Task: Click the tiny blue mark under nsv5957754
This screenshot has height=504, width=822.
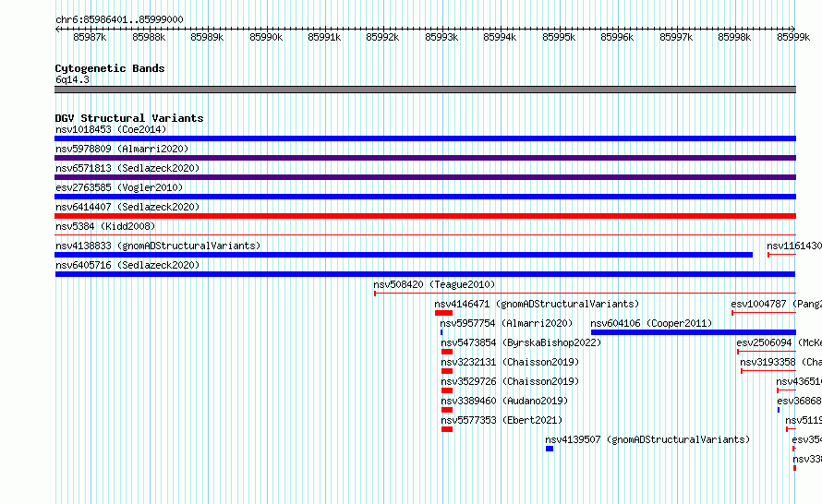Action: pyautogui.click(x=441, y=332)
